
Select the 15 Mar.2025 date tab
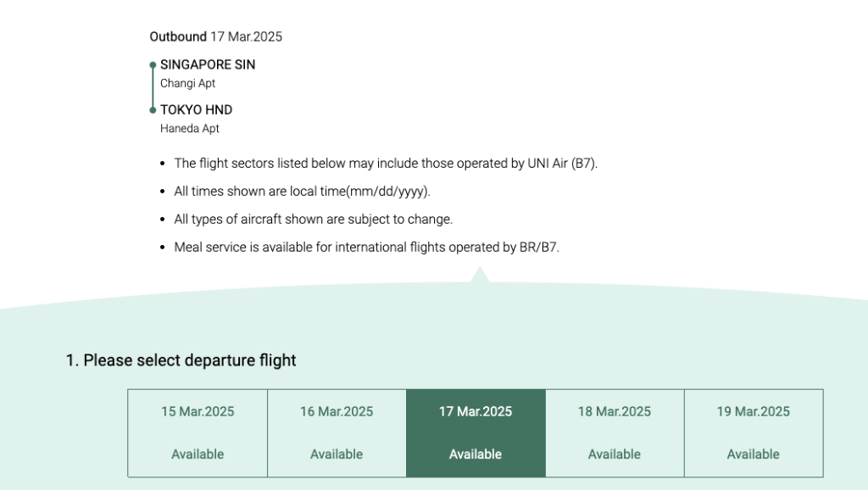198,433
